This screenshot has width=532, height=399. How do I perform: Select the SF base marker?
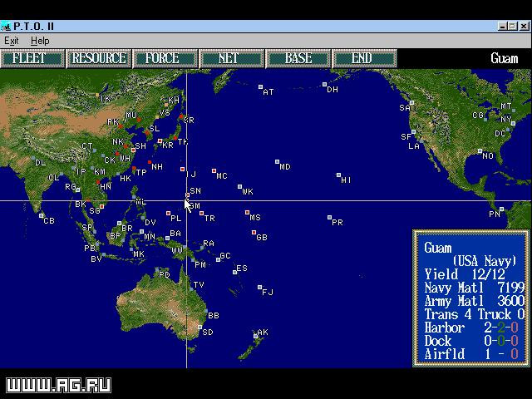point(414,131)
